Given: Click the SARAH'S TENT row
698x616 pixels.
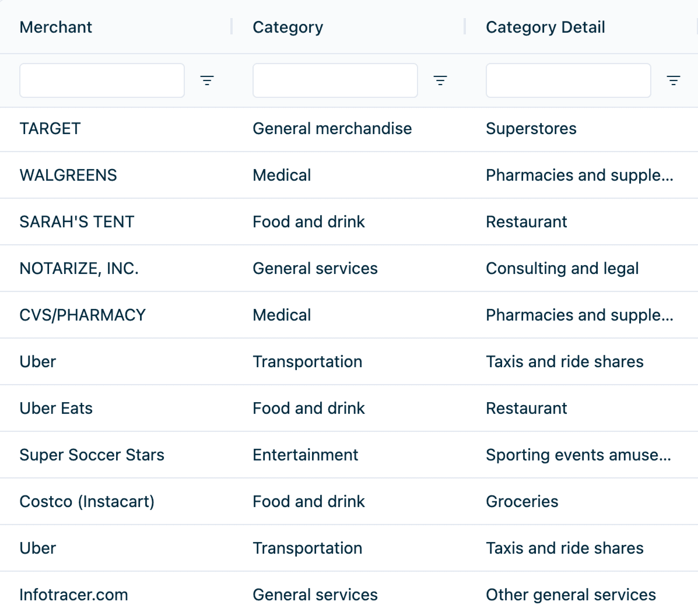Looking at the screenshot, I should pyautogui.click(x=77, y=222).
